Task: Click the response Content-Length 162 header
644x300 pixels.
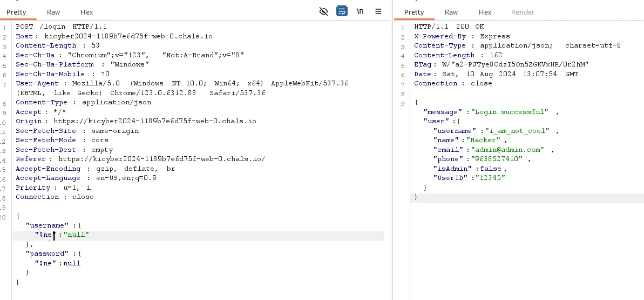Action: point(458,55)
